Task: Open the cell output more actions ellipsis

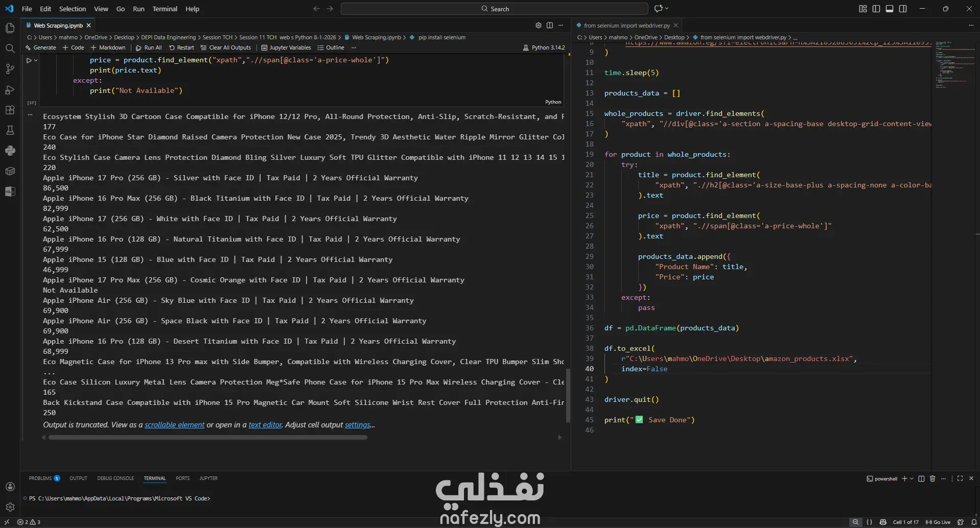Action: click(30, 115)
